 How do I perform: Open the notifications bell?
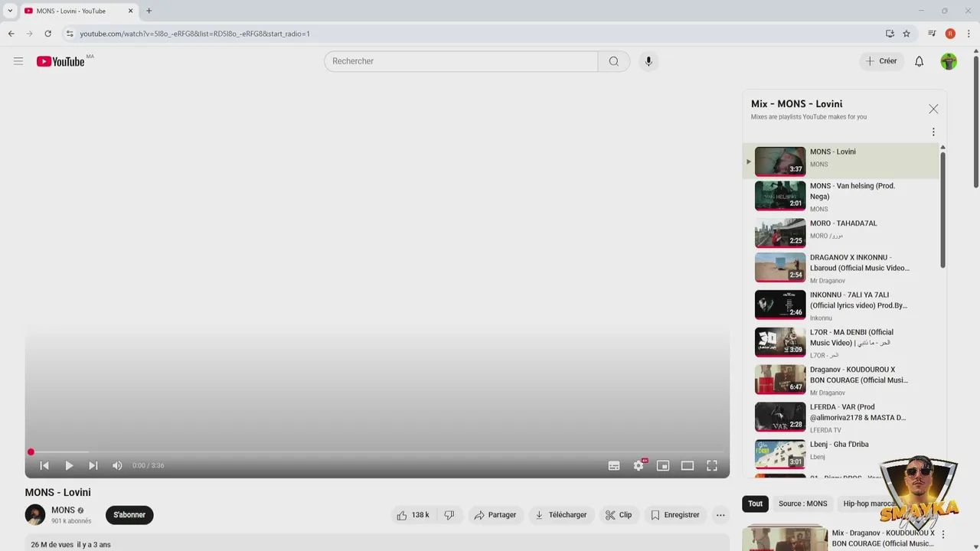click(919, 61)
